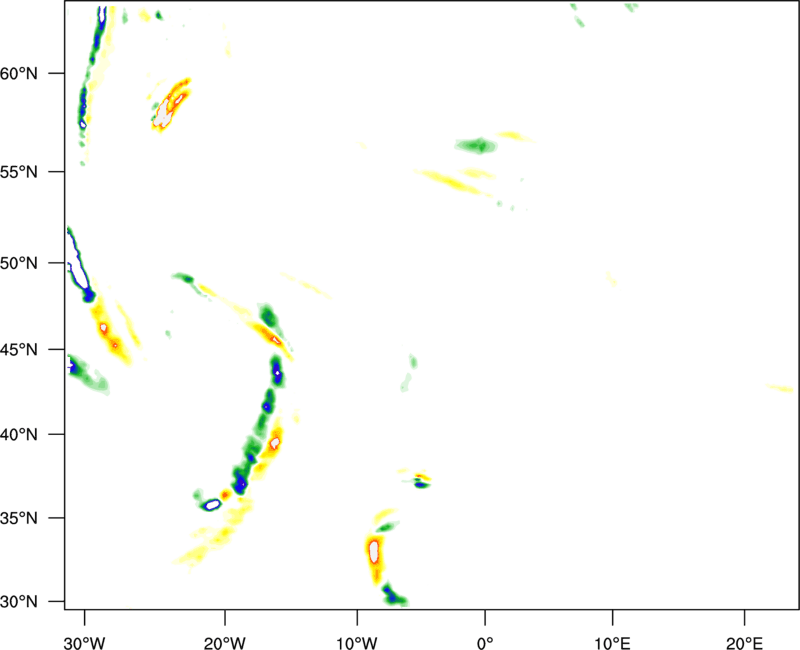The height and width of the screenshot is (650, 800).
Task: Click the 20°W longitude label
Action: pos(224,643)
